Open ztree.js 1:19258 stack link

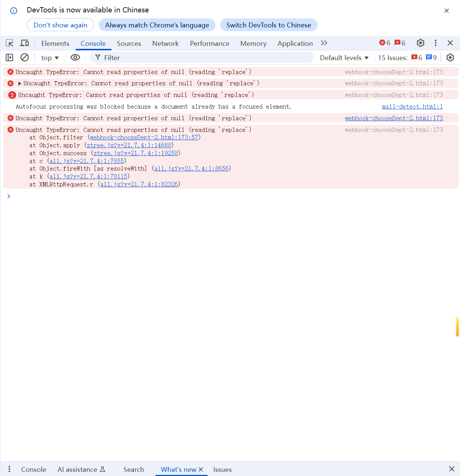[x=136, y=153]
